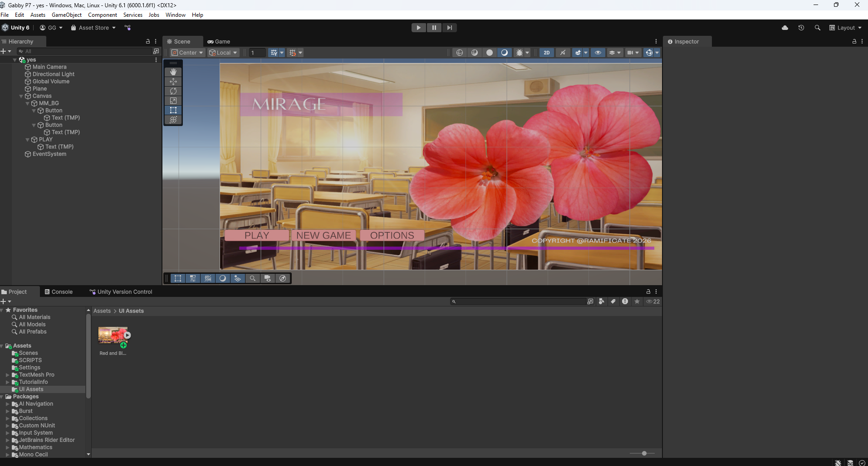Click the Pause button

pos(434,28)
